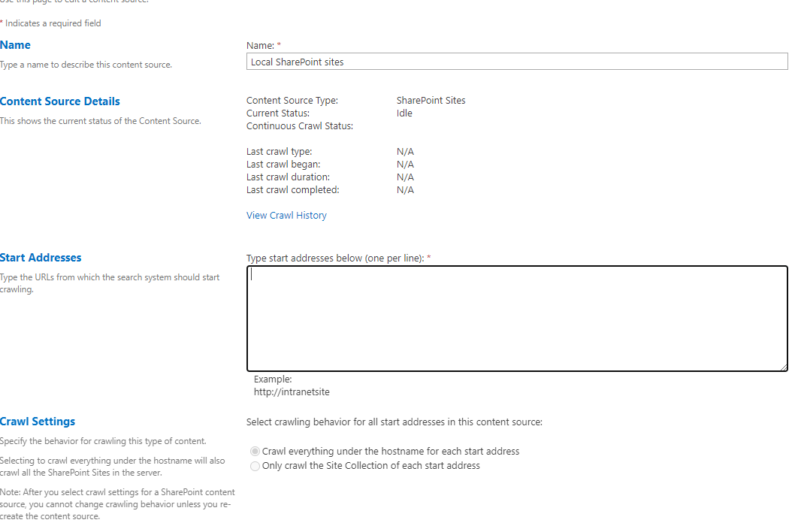Image resolution: width=795 pixels, height=532 pixels.
Task: Click the example URL http://intranetsite
Action: tap(292, 391)
